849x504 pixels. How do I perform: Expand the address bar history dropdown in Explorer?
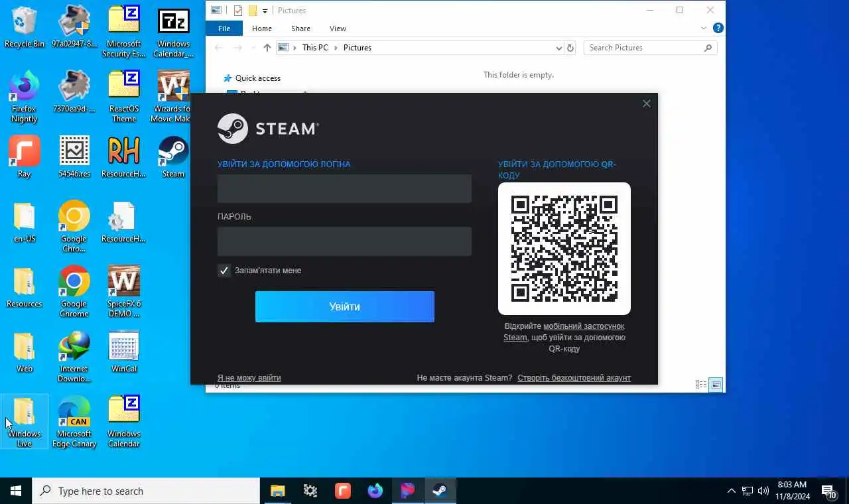coord(558,48)
